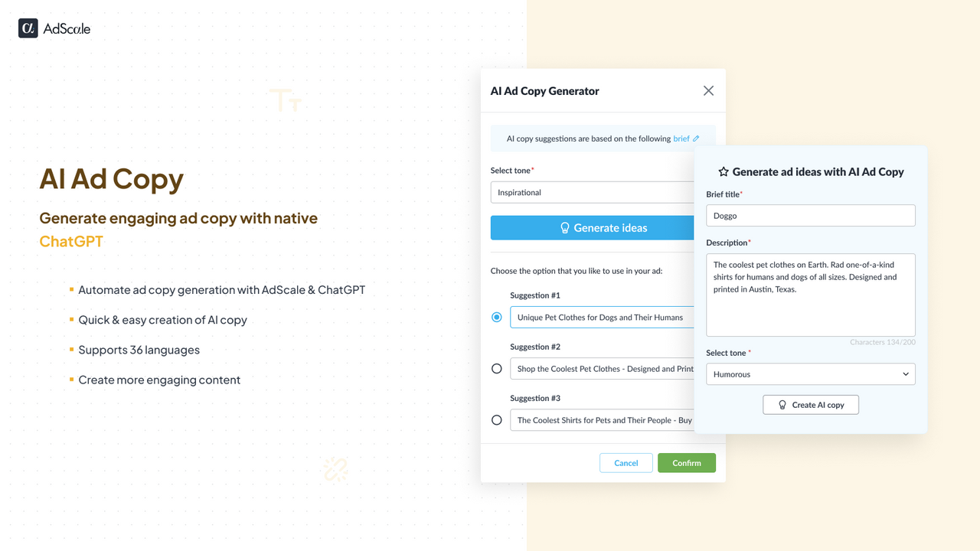Select Suggestion #3 radio button
Image resolution: width=980 pixels, height=551 pixels.
(x=497, y=419)
